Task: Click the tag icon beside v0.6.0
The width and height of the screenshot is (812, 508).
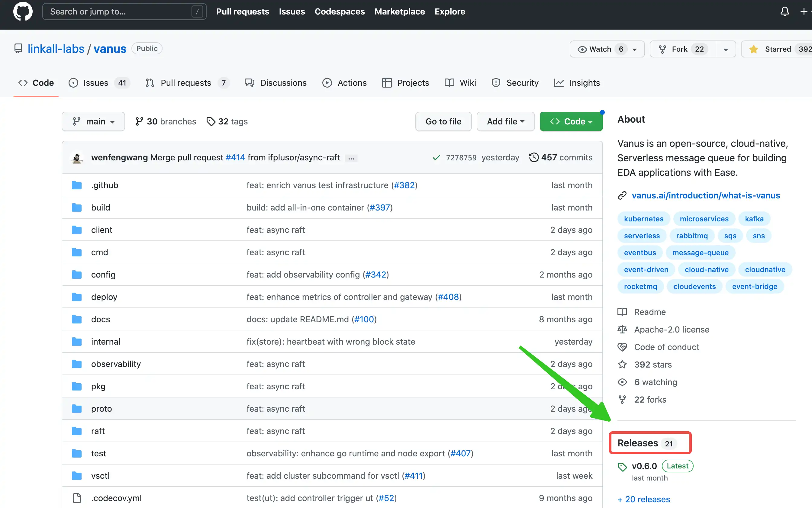Action: click(622, 467)
